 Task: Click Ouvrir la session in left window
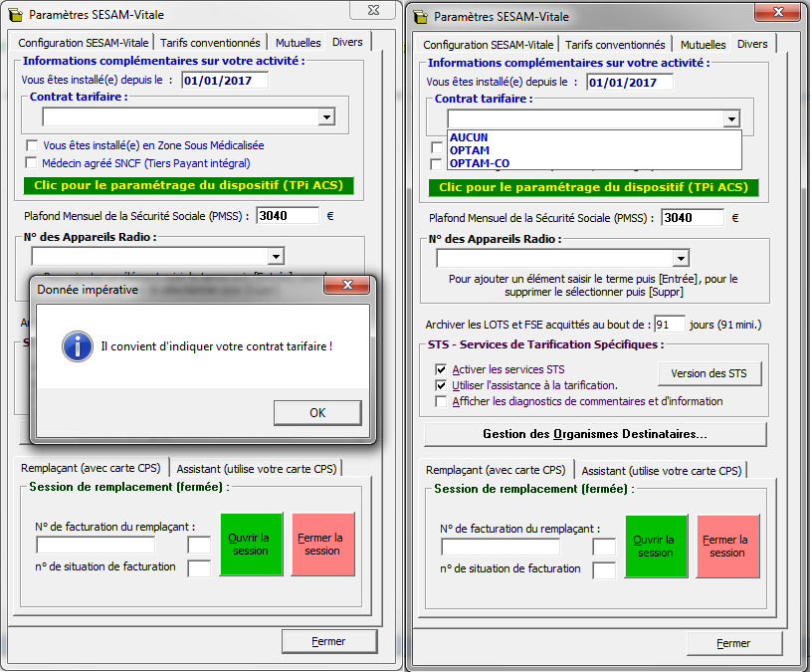pos(251,544)
